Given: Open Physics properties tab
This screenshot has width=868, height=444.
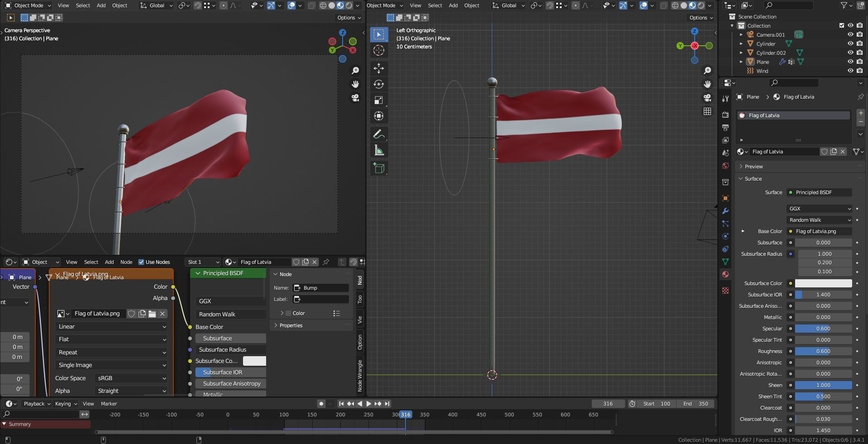Looking at the screenshot, I should [725, 236].
